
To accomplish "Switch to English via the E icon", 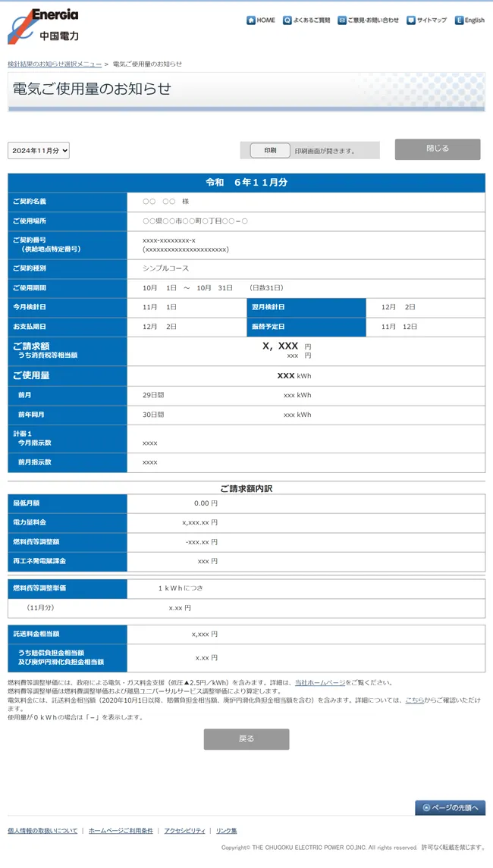I will coord(459,20).
